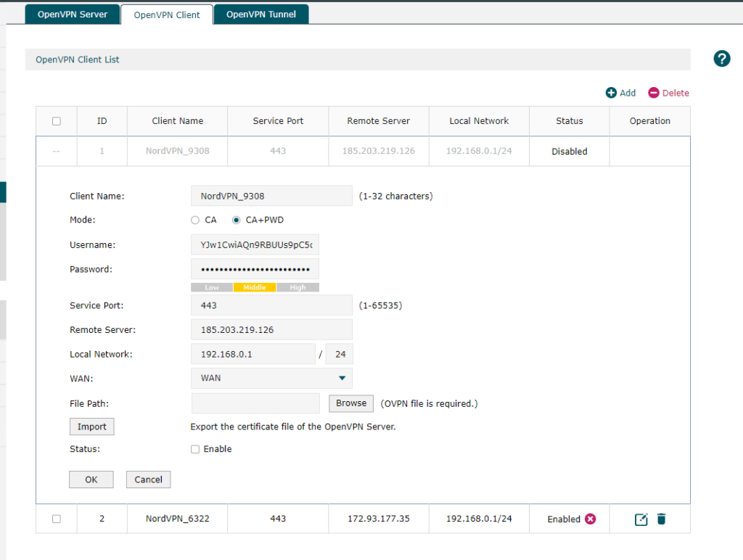Click the Remote Server column header
This screenshot has height=560, width=743.
coord(379,121)
